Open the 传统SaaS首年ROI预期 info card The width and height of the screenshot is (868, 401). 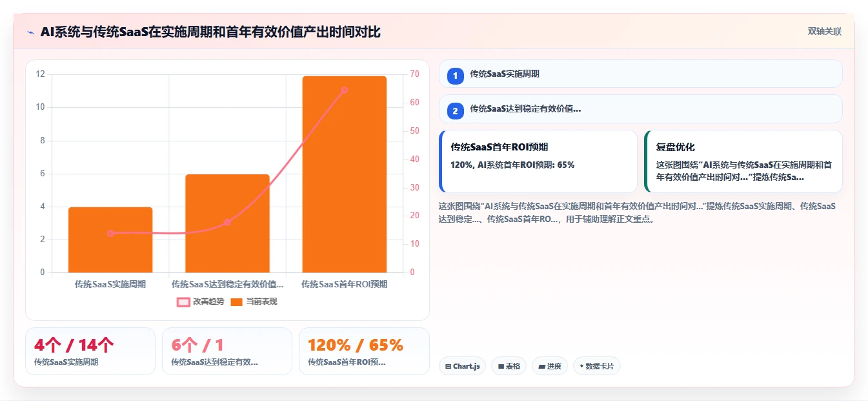tap(538, 161)
